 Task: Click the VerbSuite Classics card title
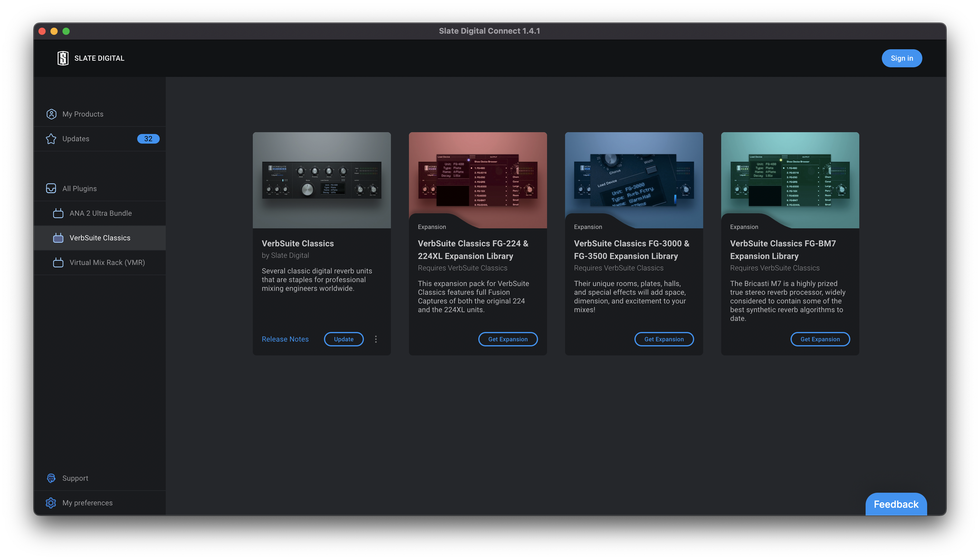click(x=298, y=243)
